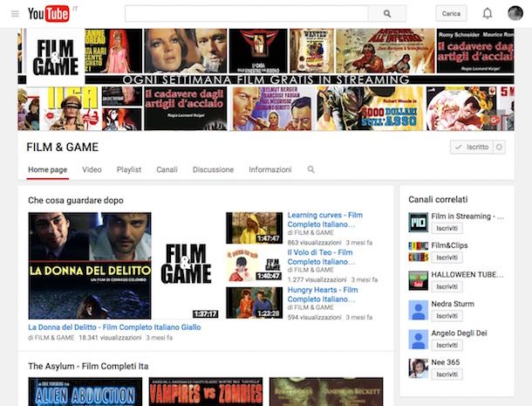Switch to the Discussione tab
532x406 pixels.
tap(213, 169)
